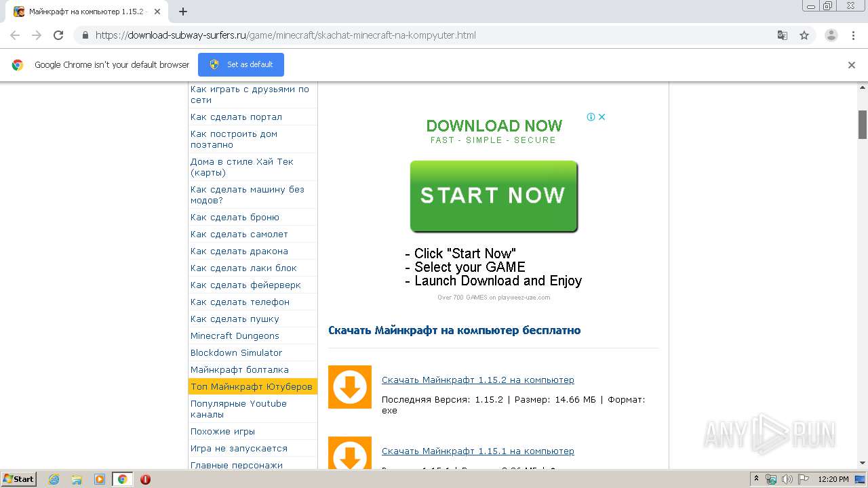Select highlighted Топ Майнкрафт Ютуберов item
The width and height of the screenshot is (868, 488).
[x=252, y=386]
